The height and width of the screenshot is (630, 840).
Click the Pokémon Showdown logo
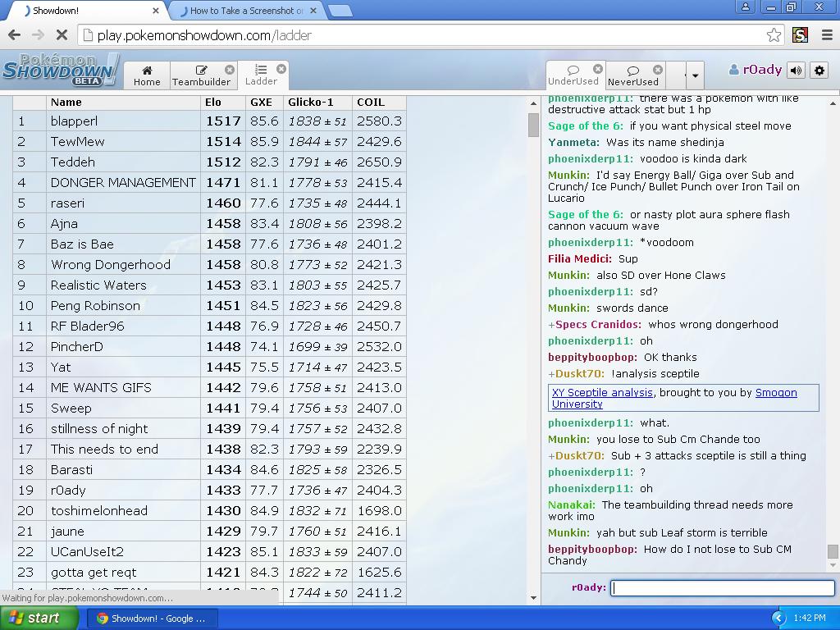(60, 71)
